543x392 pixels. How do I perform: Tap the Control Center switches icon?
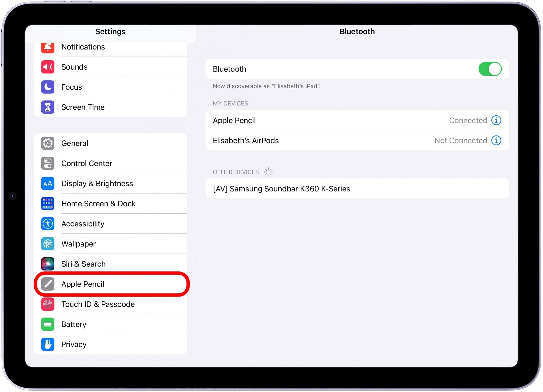[48, 163]
